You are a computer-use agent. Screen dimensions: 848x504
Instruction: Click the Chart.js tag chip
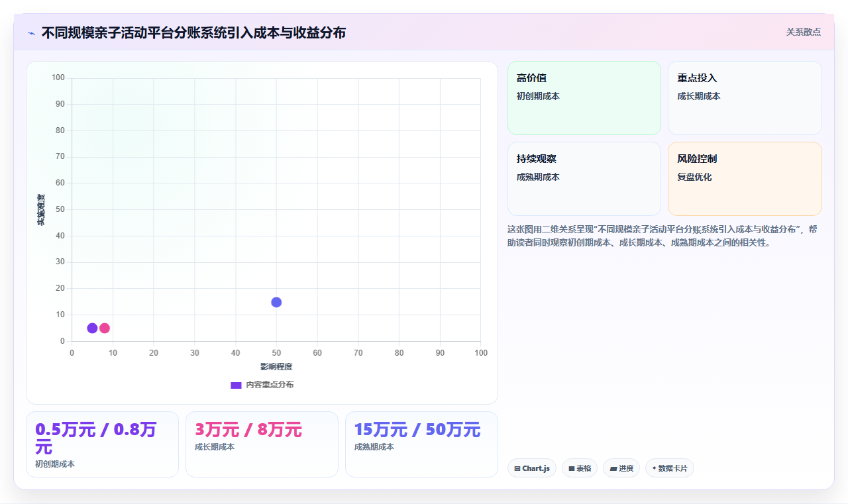coord(532,468)
